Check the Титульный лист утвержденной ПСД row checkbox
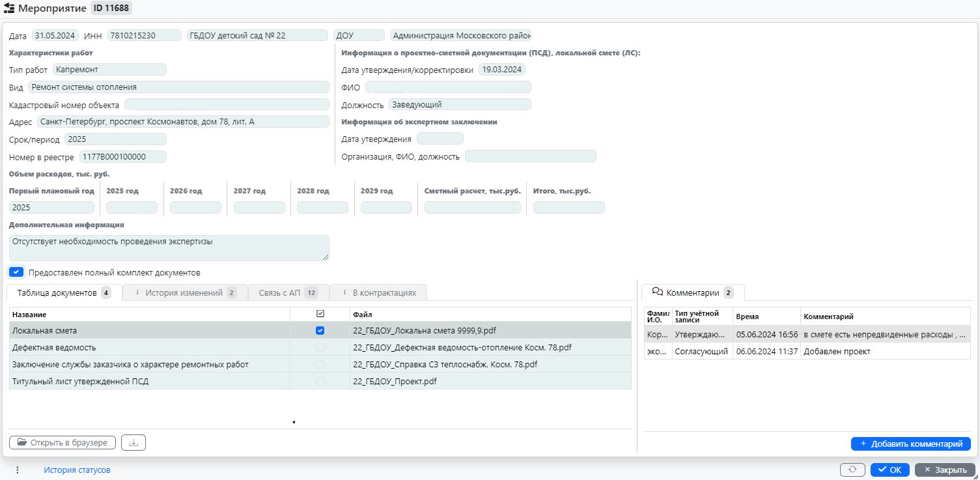Image resolution: width=980 pixels, height=480 pixels. tap(320, 381)
